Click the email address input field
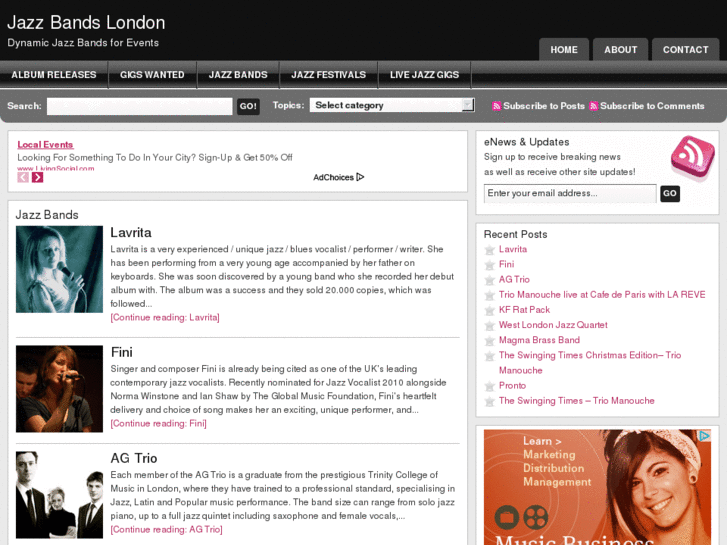 [570, 193]
